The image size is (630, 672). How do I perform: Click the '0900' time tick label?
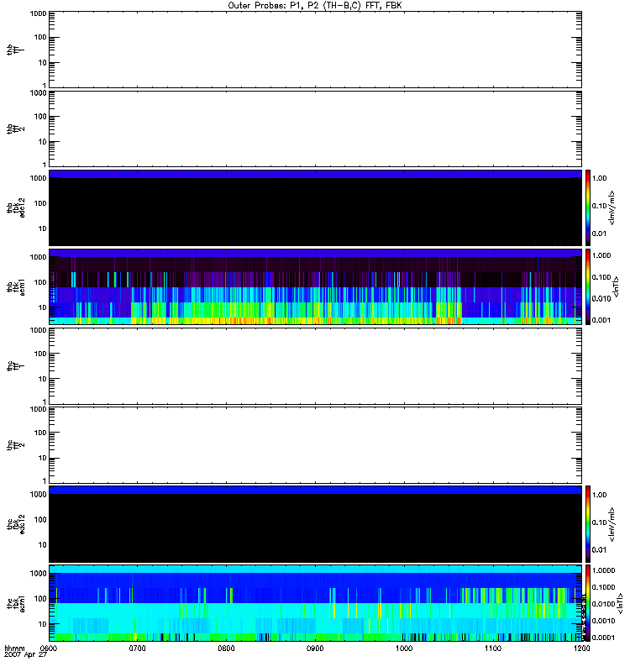click(x=316, y=648)
